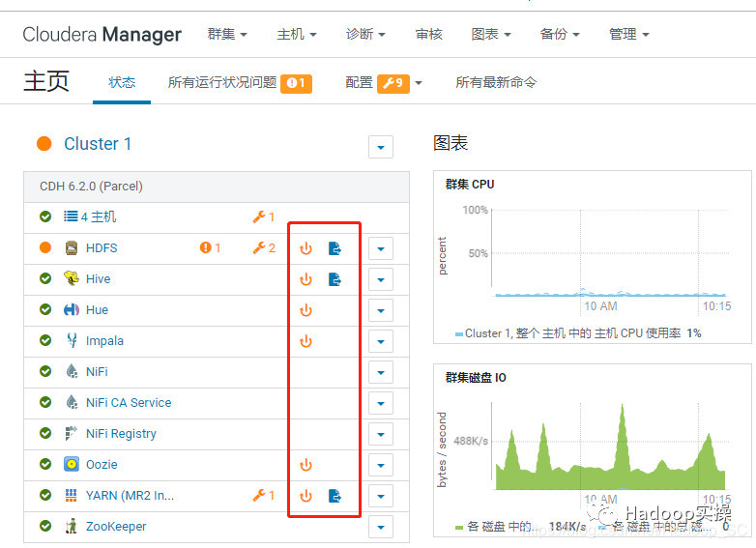Click the Impala service icon
The height and width of the screenshot is (548, 756).
(72, 340)
